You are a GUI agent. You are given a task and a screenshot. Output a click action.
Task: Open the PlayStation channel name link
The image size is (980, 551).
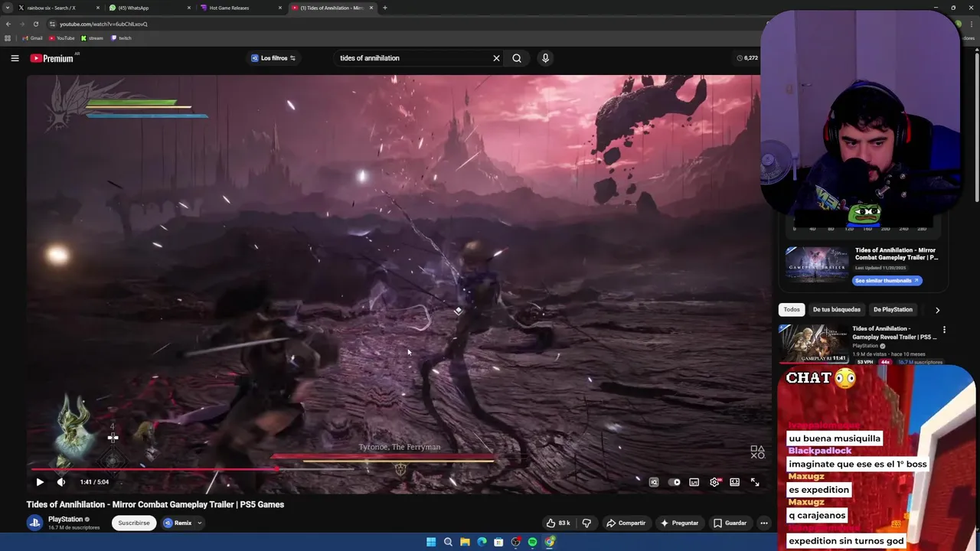click(65, 519)
